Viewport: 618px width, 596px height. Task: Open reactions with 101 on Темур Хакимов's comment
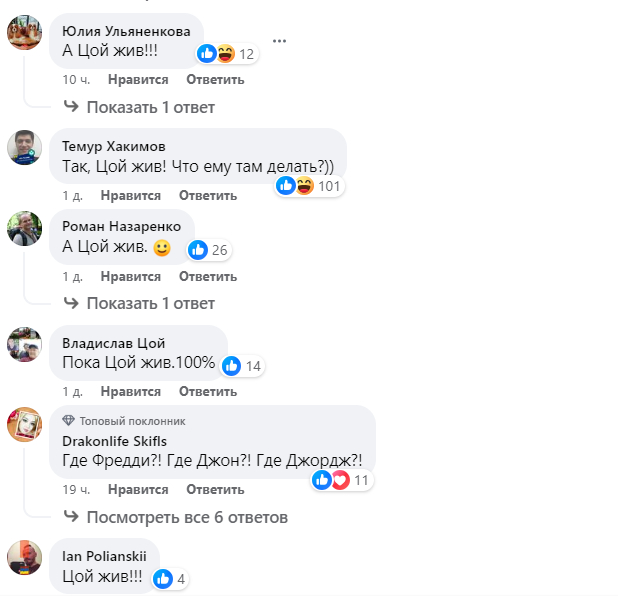point(309,186)
